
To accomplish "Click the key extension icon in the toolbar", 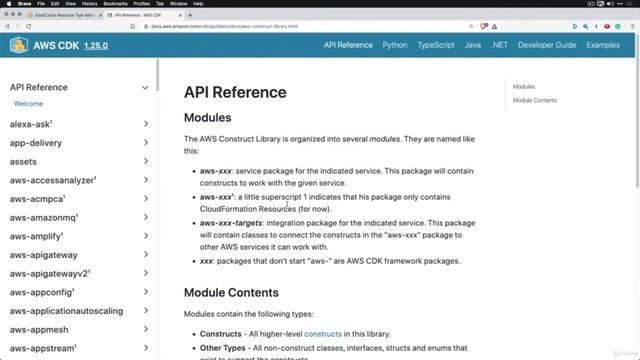I will [586, 26].
